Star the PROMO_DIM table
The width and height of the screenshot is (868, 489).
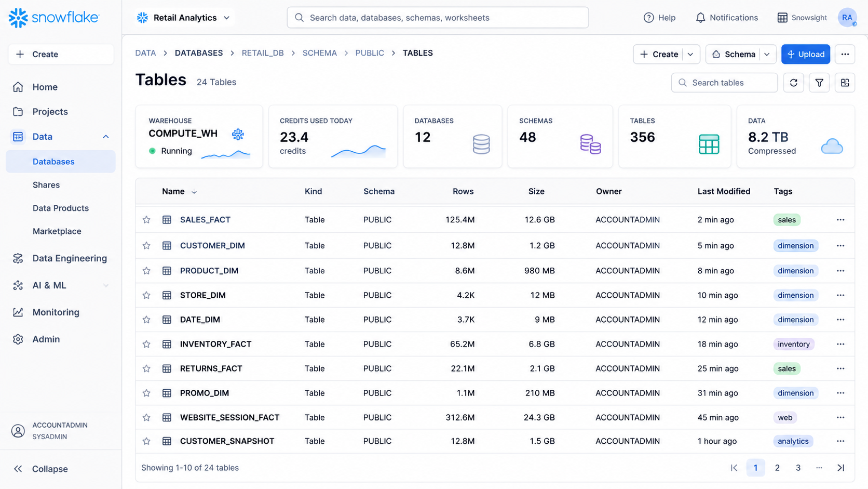point(146,393)
